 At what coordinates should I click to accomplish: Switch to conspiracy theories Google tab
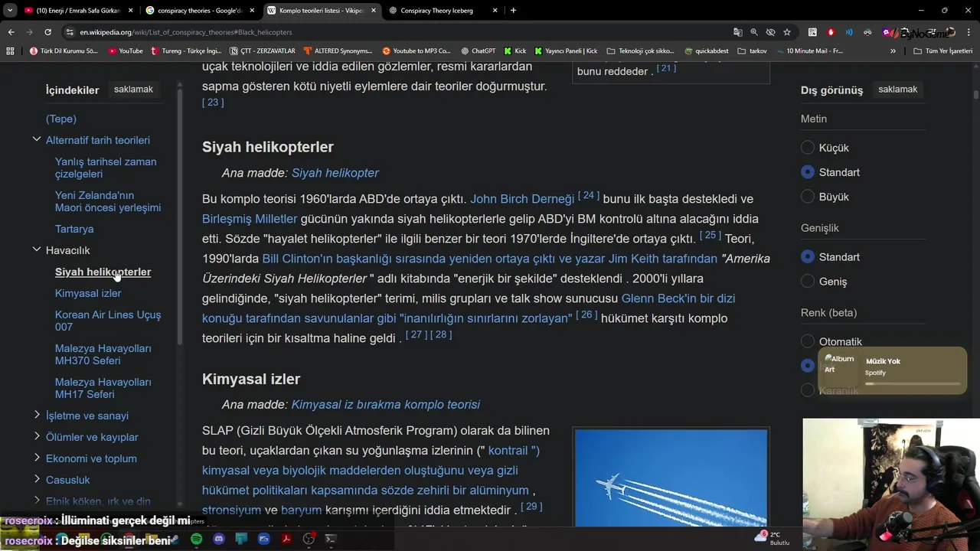[200, 11]
